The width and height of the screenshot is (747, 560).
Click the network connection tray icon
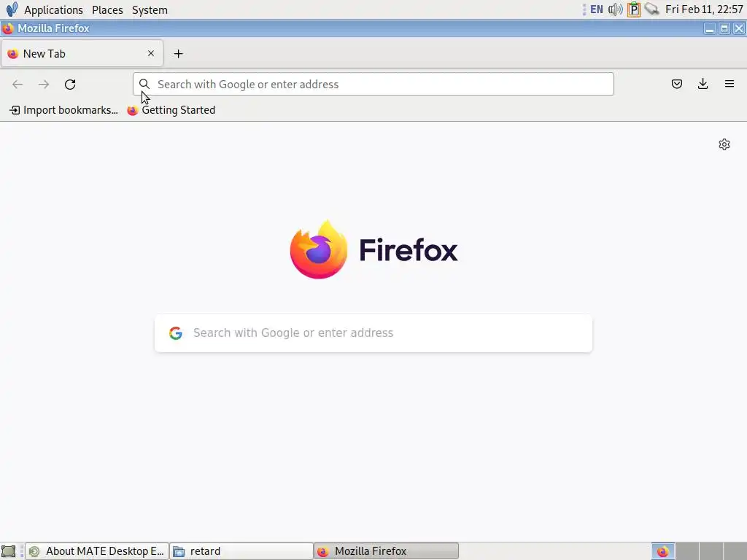[651, 9]
